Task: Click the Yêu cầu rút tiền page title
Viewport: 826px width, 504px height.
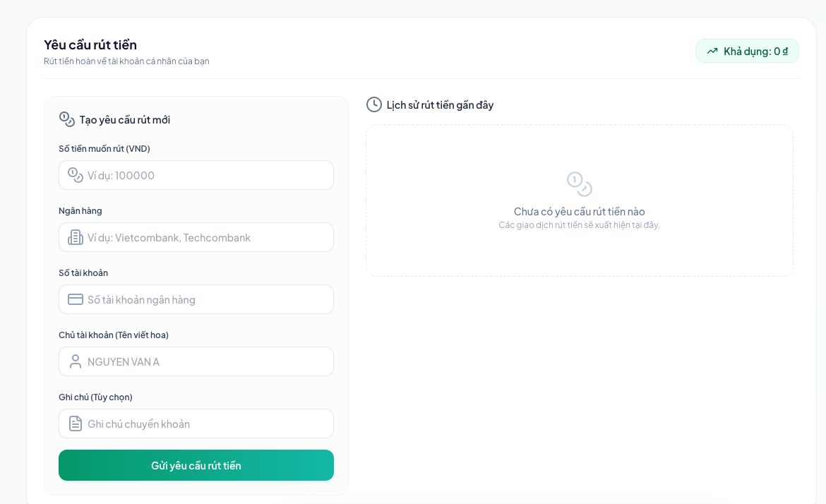Action: tap(90, 44)
